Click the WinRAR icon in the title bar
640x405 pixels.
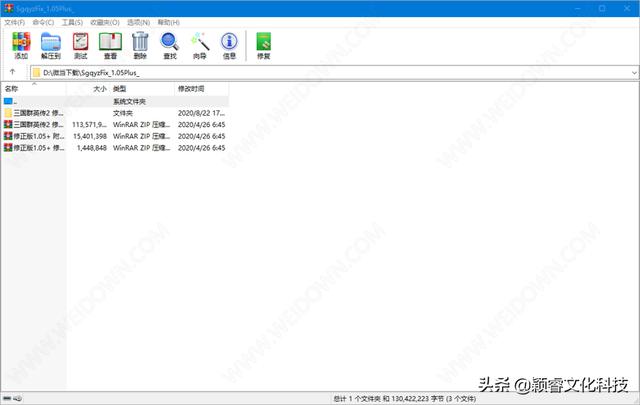coord(9,8)
